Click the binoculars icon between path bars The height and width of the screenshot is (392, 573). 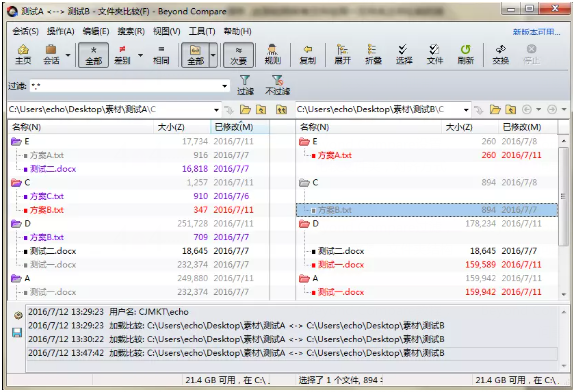(x=281, y=109)
